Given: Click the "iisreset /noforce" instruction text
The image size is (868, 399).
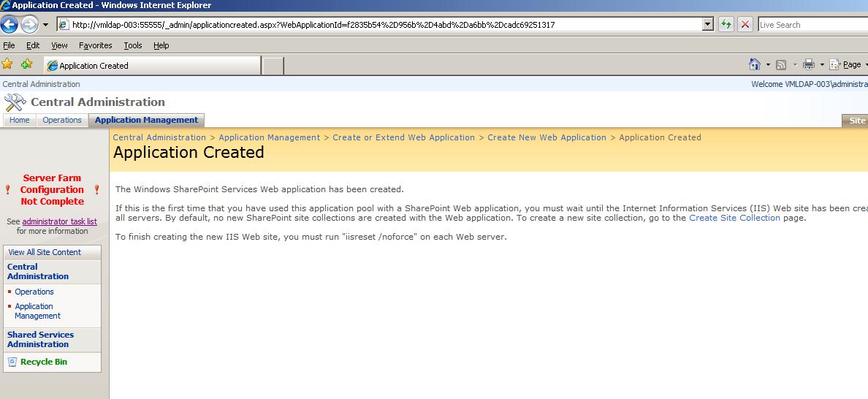Looking at the screenshot, I should pyautogui.click(x=311, y=237).
